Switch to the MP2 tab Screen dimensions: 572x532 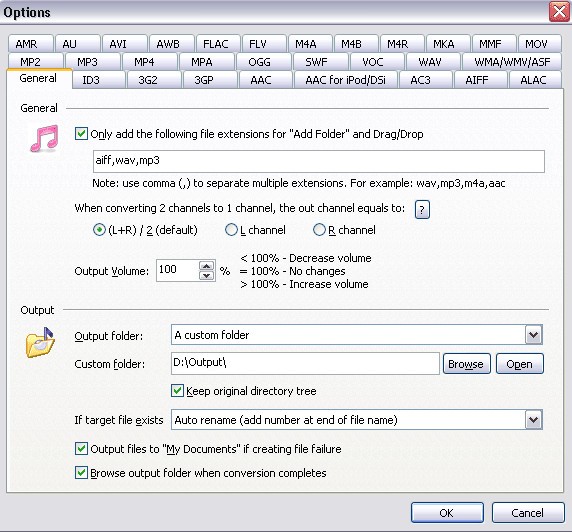[35, 62]
